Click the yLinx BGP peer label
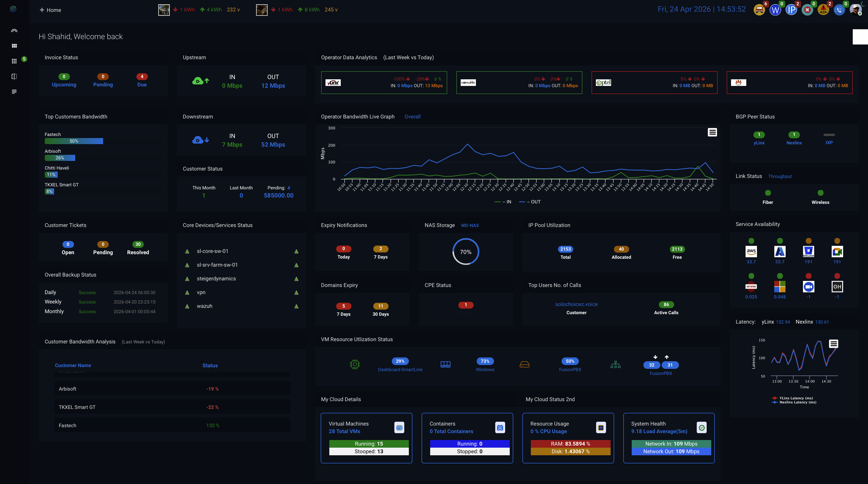The width and height of the screenshot is (868, 484). 759,143
